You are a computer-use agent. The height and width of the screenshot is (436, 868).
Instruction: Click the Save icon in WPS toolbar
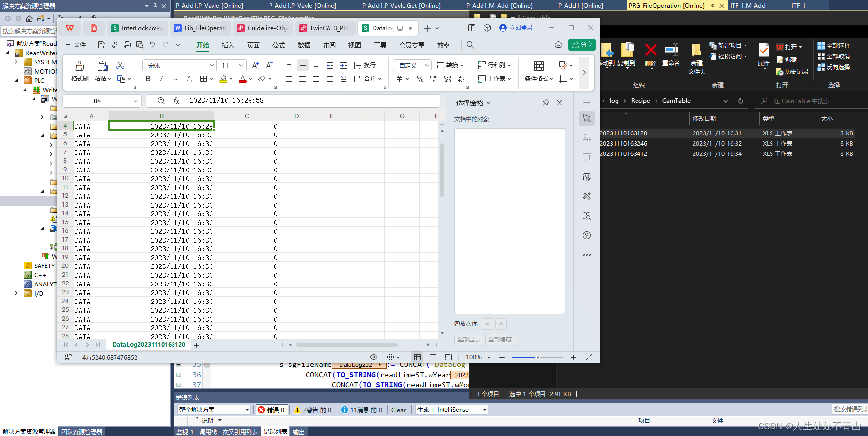(101, 45)
